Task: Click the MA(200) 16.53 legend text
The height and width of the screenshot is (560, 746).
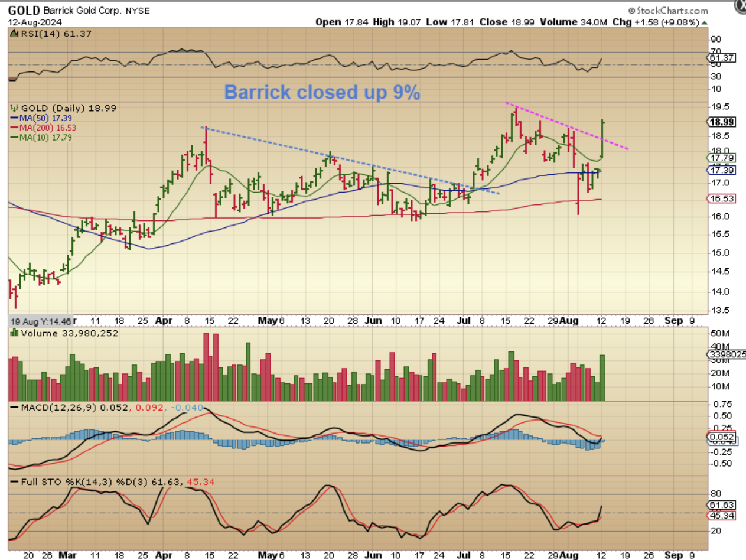Action: 47,128
